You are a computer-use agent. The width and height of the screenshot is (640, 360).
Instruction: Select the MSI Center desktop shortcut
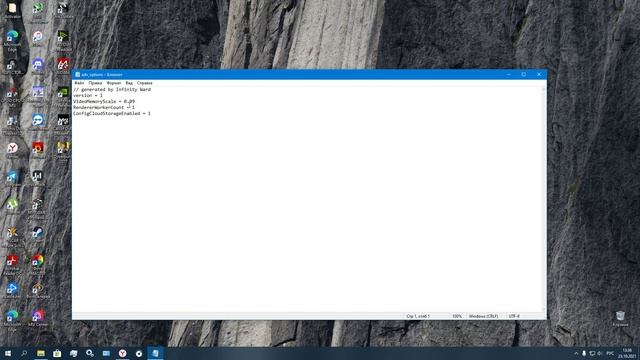point(38,317)
